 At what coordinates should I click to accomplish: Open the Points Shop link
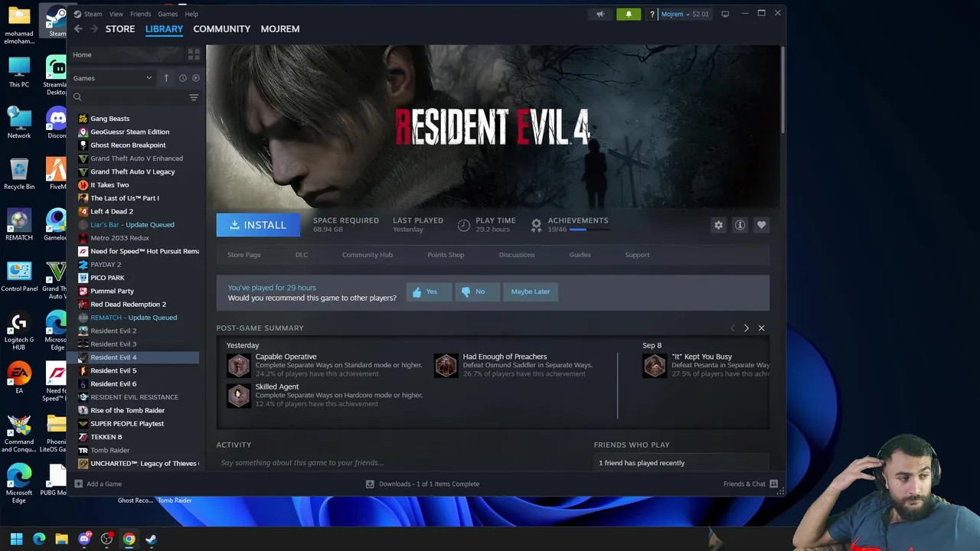point(446,255)
